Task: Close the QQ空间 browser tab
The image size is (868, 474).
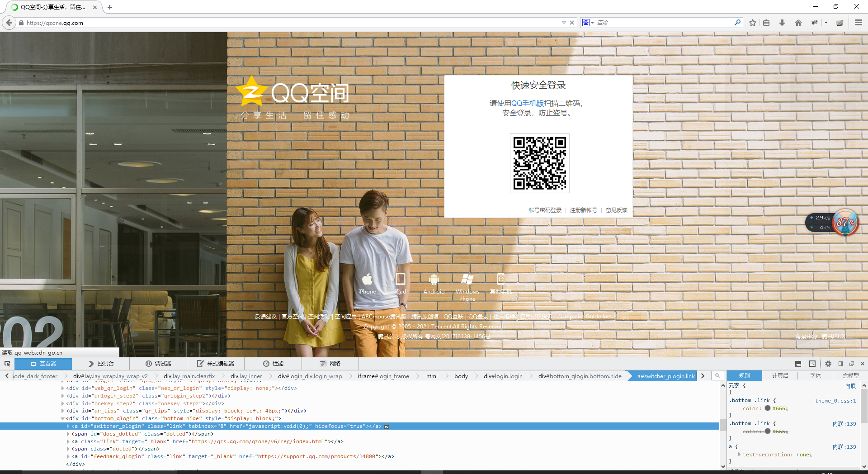Action: tap(94, 7)
